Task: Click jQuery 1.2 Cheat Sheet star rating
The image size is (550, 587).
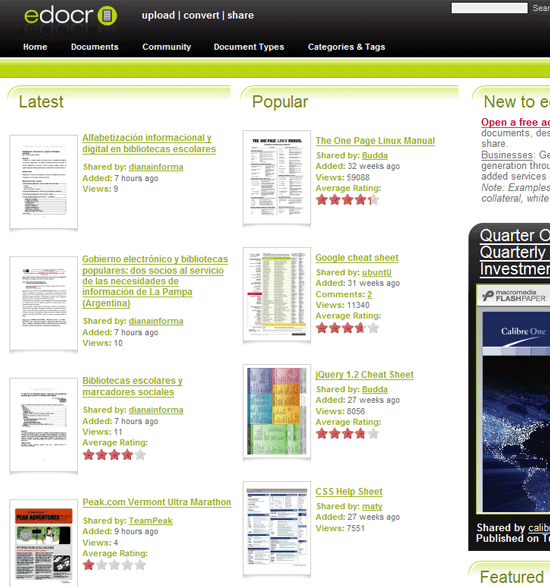Action: click(347, 434)
